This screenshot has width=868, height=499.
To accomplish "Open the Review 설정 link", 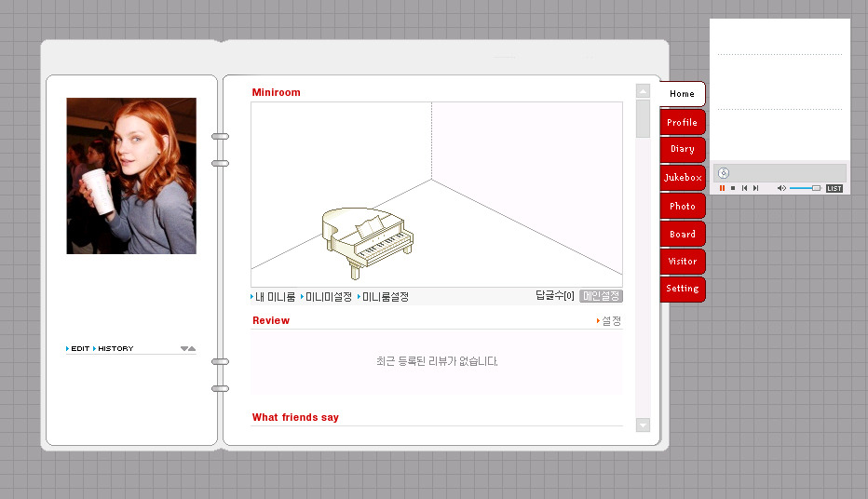I will (x=609, y=321).
